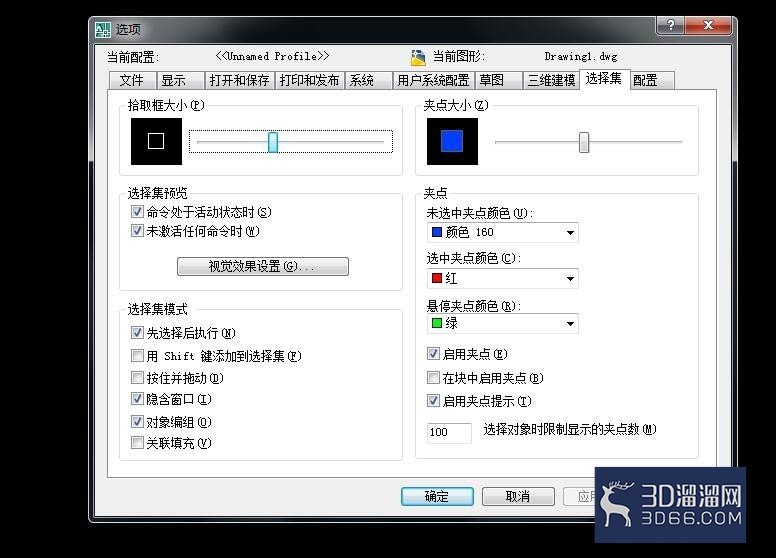Uncheck 先选择后执行 option
Image resolution: width=776 pixels, height=558 pixels.
point(137,332)
